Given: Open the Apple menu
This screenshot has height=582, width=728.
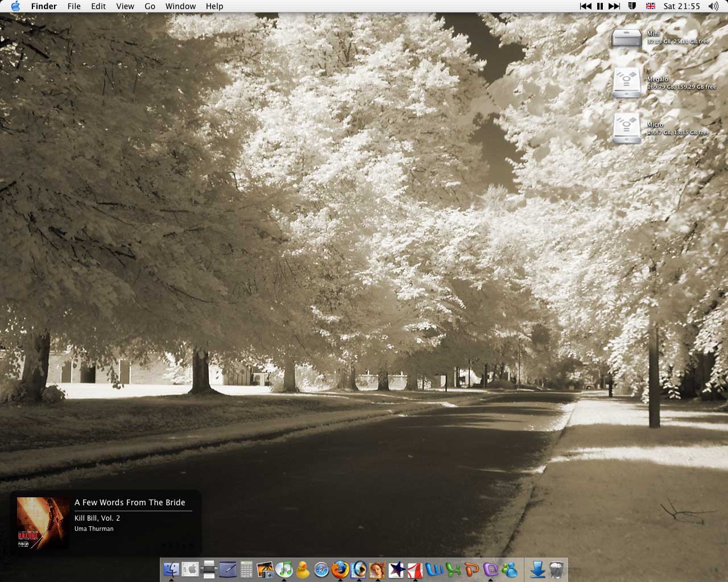Looking at the screenshot, I should [x=15, y=6].
